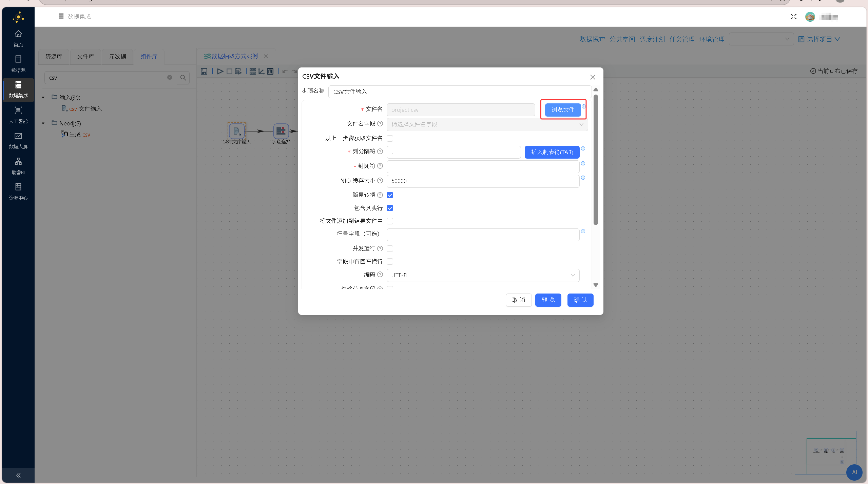Click the 预览 button
The width and height of the screenshot is (868, 484).
click(x=548, y=300)
